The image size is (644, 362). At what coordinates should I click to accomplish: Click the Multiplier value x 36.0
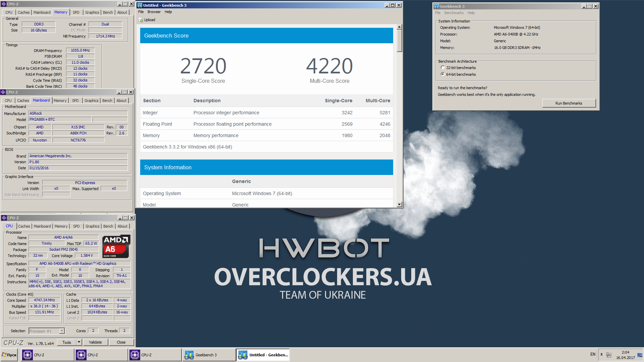tap(44, 306)
